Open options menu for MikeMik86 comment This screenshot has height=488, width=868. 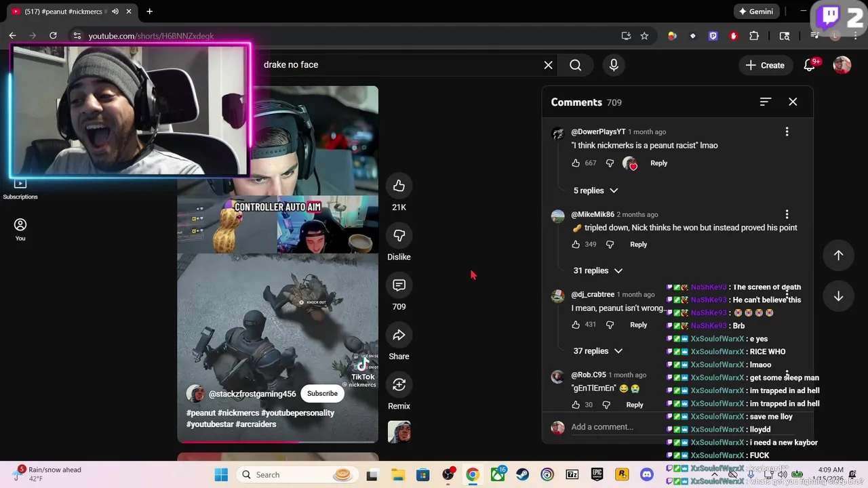(787, 214)
